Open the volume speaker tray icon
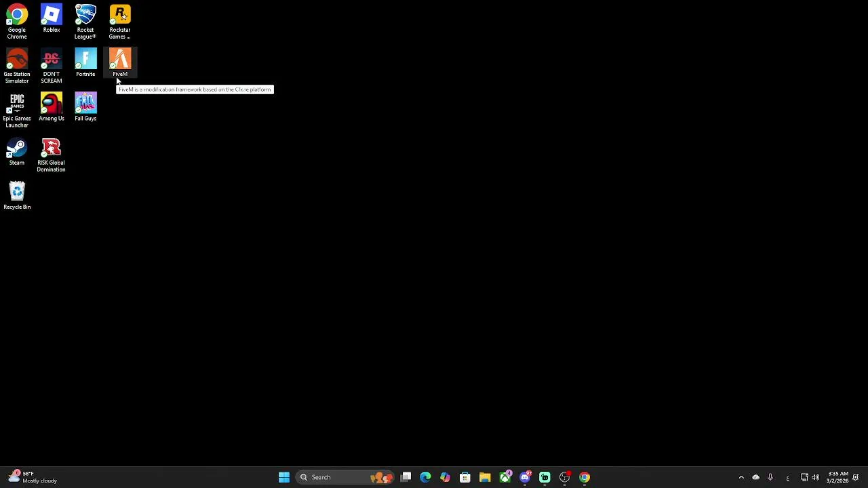 point(815,477)
